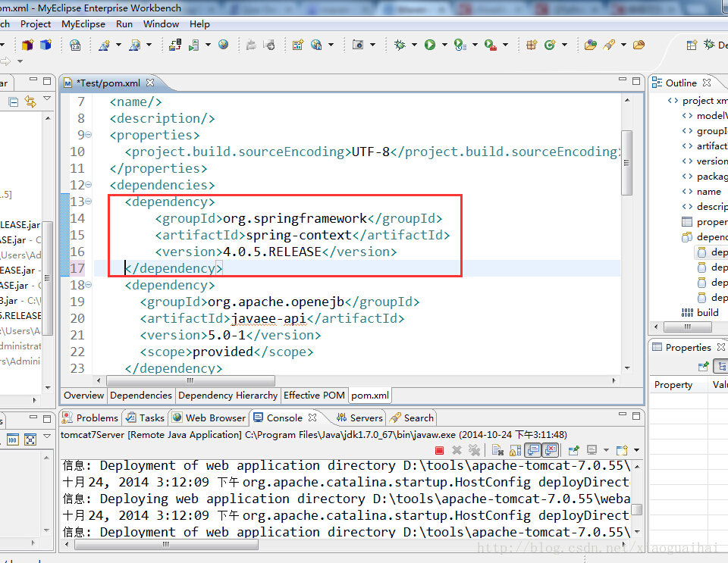Click the 2.0 web project icon
Image resolution: width=728 pixels, height=563 pixels.
(75, 45)
